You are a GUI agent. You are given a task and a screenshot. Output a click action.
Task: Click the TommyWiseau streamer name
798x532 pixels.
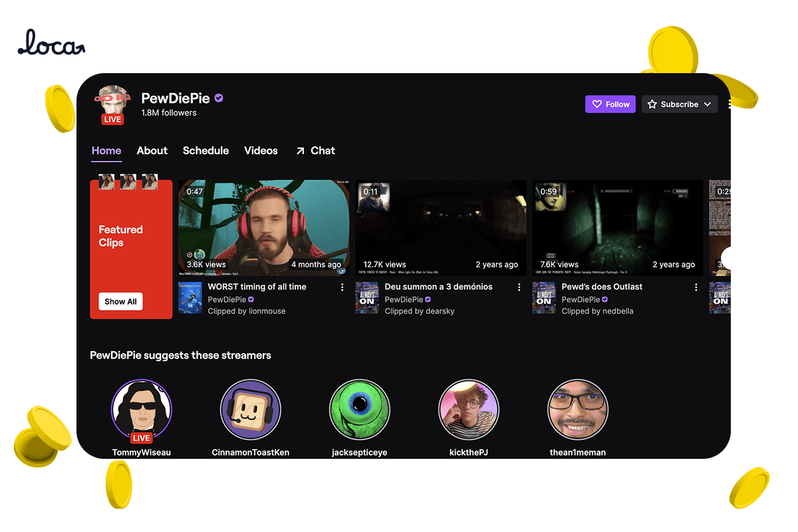pos(141,452)
